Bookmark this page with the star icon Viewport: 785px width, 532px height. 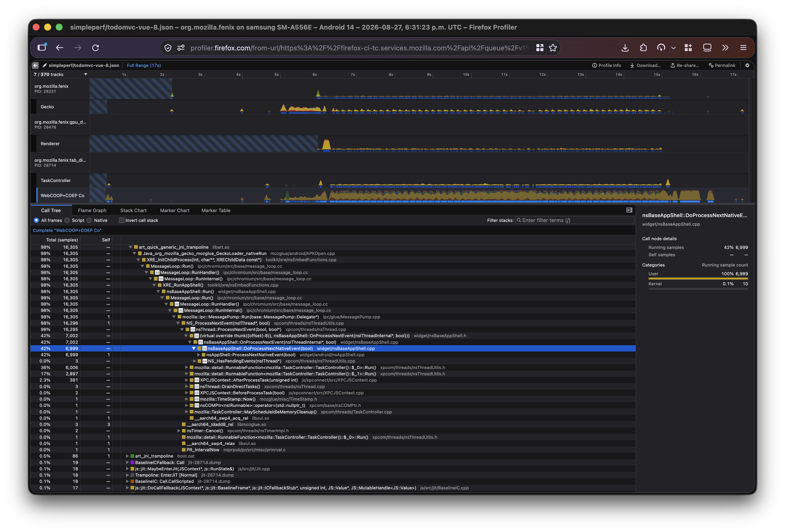coord(553,48)
